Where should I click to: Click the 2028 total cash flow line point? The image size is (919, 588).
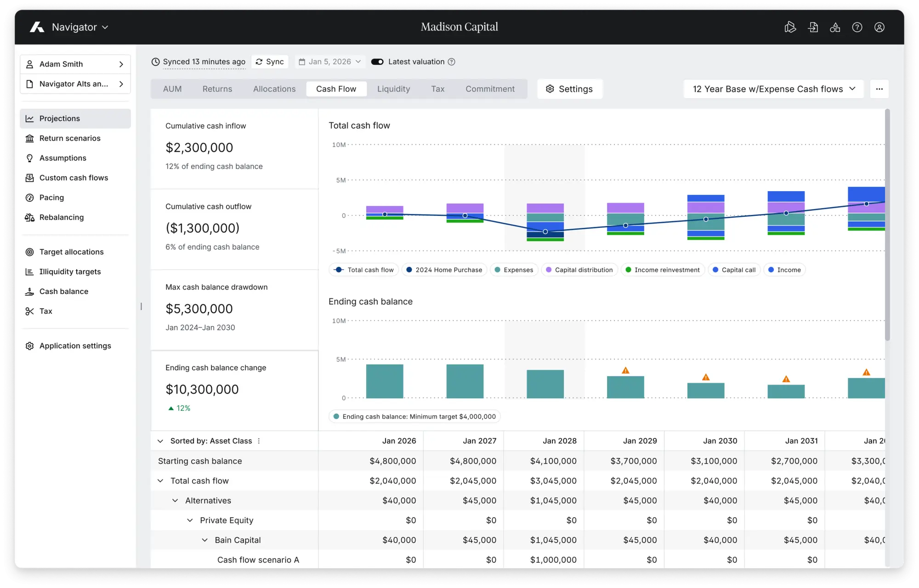[545, 232]
